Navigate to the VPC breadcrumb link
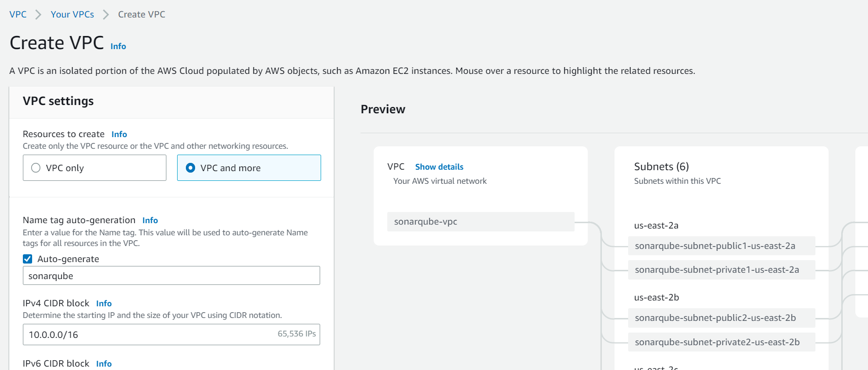The image size is (868, 370). [x=18, y=14]
